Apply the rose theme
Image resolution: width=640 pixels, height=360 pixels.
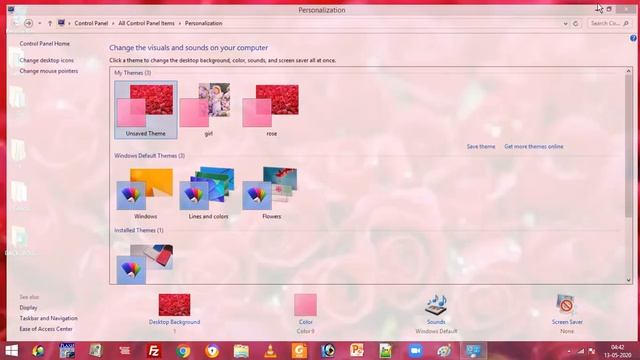(271, 110)
